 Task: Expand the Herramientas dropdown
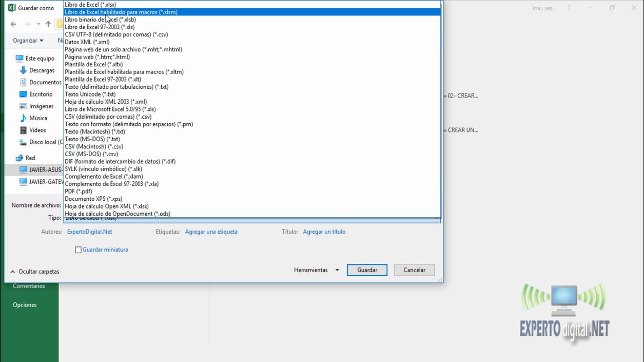[316, 270]
